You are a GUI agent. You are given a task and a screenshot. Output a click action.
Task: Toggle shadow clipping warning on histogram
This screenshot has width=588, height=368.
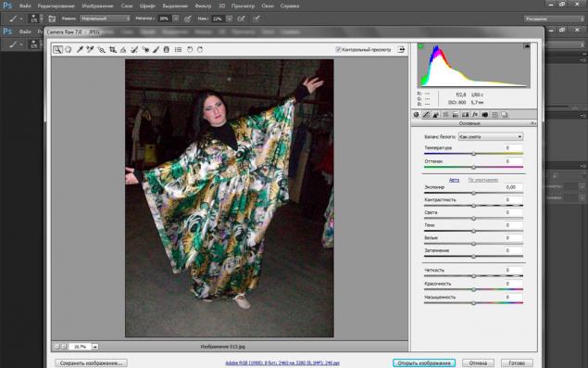[x=420, y=46]
